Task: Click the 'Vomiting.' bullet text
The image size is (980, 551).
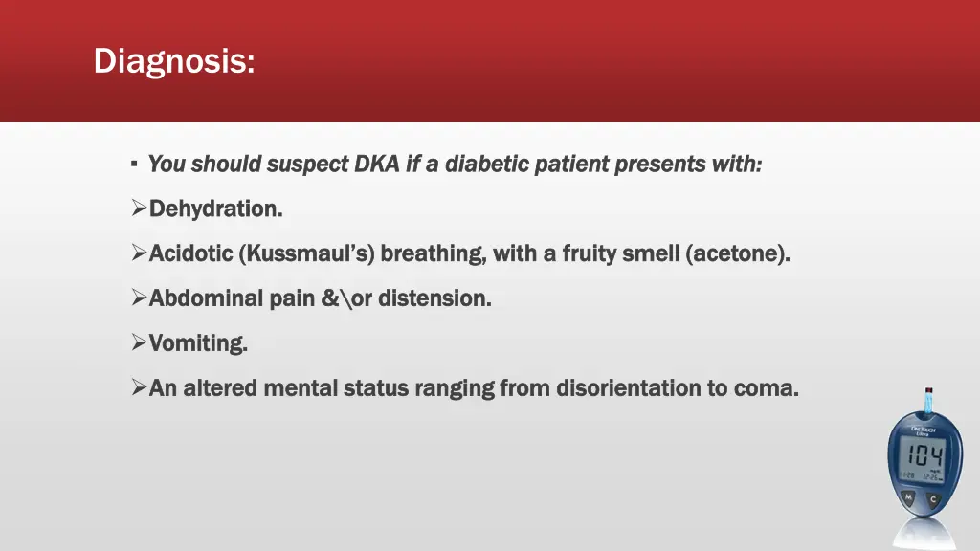Action: [x=198, y=342]
